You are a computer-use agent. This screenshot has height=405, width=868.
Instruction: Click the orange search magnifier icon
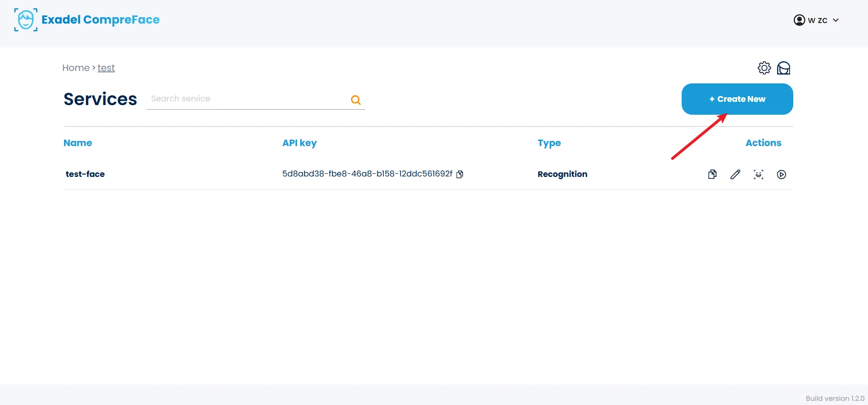[356, 100]
